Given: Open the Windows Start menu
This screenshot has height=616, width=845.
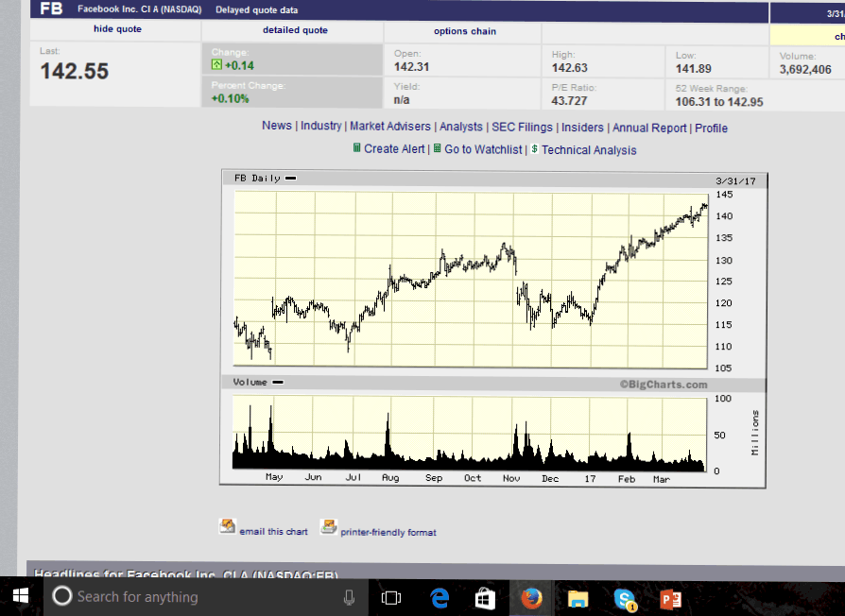Looking at the screenshot, I should [21, 596].
